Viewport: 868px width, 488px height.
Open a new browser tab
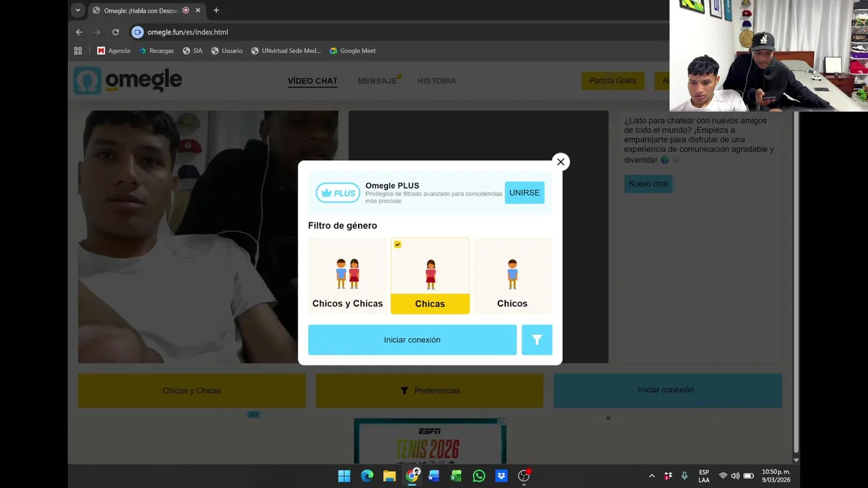coord(216,10)
